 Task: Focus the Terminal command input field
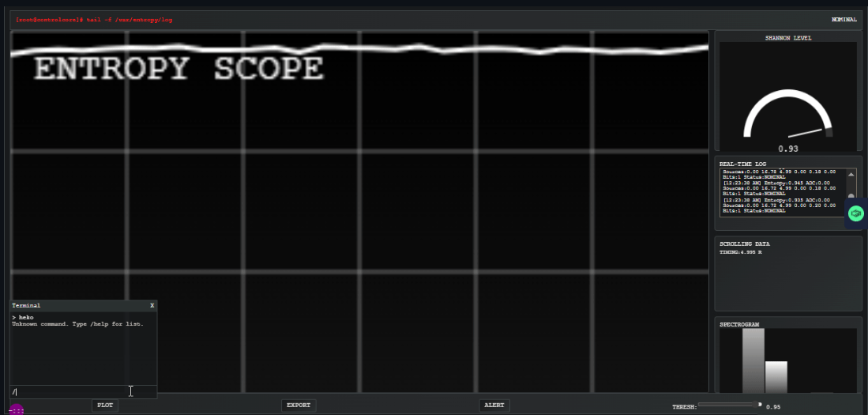[83, 392]
